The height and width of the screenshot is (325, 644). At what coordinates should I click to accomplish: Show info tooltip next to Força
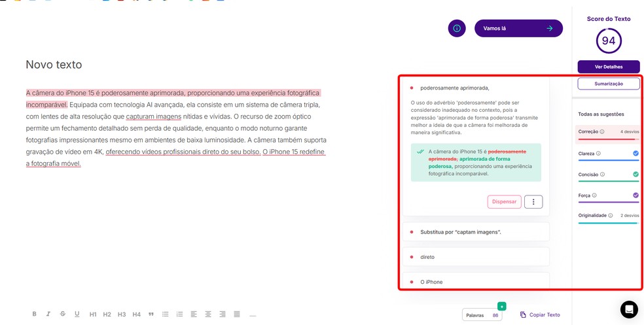[594, 196]
